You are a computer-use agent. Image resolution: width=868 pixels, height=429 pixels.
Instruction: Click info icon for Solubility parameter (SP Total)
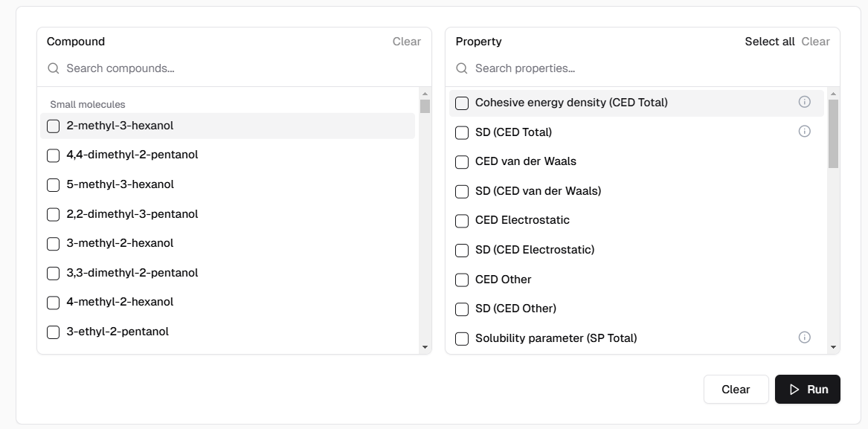[x=804, y=338]
